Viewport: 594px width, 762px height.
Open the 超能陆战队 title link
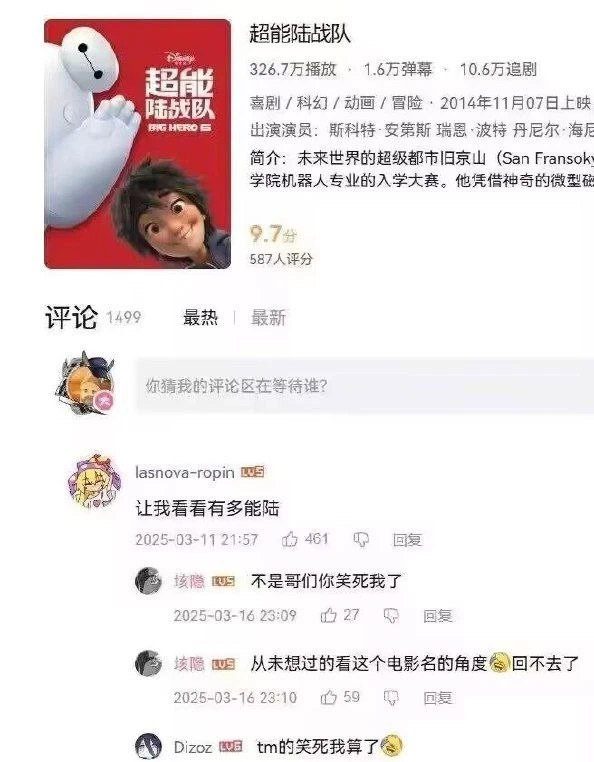coord(299,34)
